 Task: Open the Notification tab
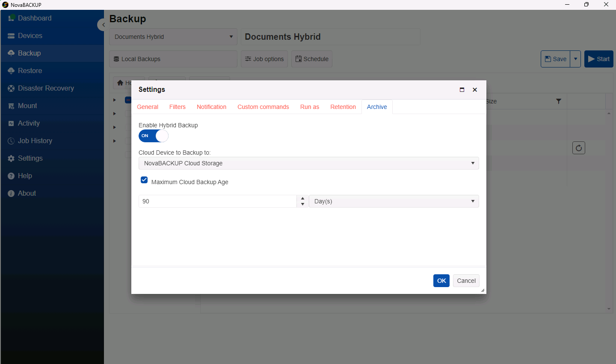pos(212,107)
